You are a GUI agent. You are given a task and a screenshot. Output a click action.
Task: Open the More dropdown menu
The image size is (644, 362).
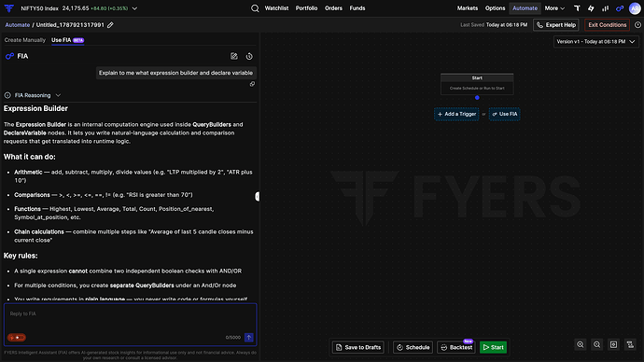(554, 8)
